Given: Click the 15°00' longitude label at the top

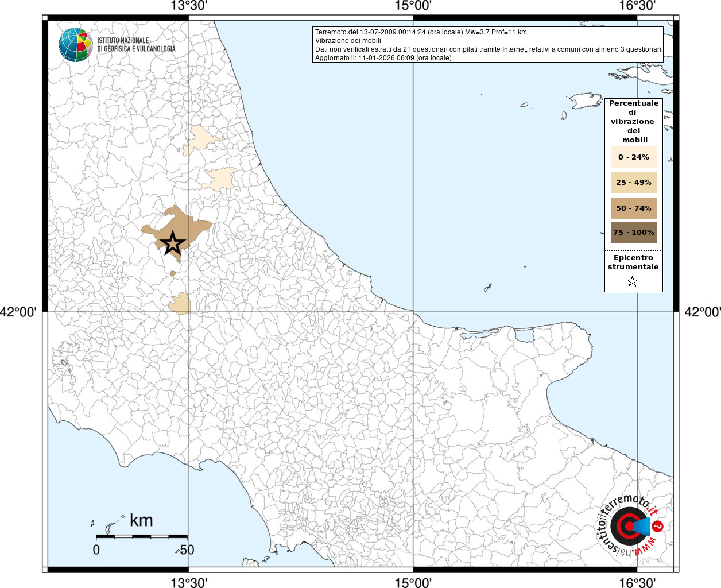Looking at the screenshot, I should [x=413, y=6].
